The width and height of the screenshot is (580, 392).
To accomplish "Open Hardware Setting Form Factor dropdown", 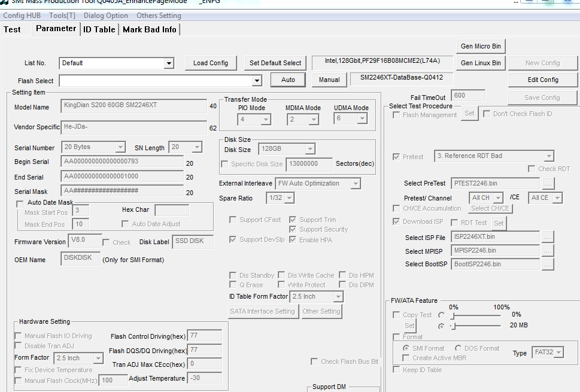I will tap(98, 358).
